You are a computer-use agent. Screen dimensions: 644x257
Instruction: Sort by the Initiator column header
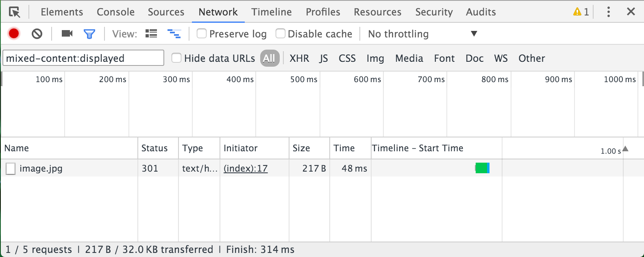(x=255, y=148)
